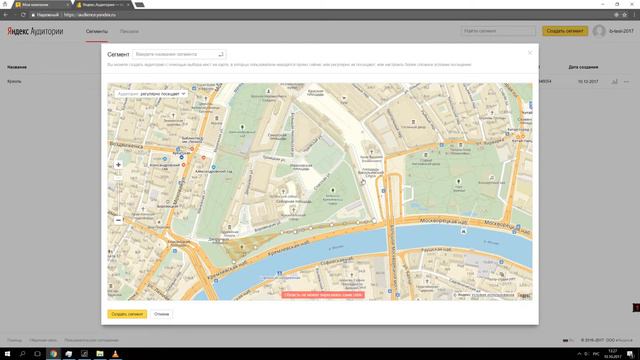Bookmark the page with star icon
Viewport: 640px width, 360px height.
pyautogui.click(x=624, y=15)
